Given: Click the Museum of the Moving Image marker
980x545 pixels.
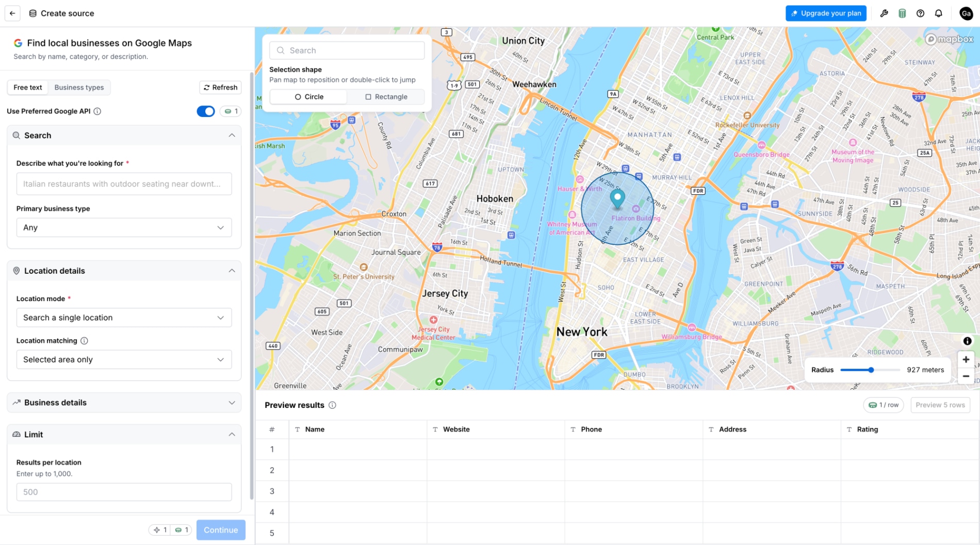Looking at the screenshot, I should [x=853, y=142].
